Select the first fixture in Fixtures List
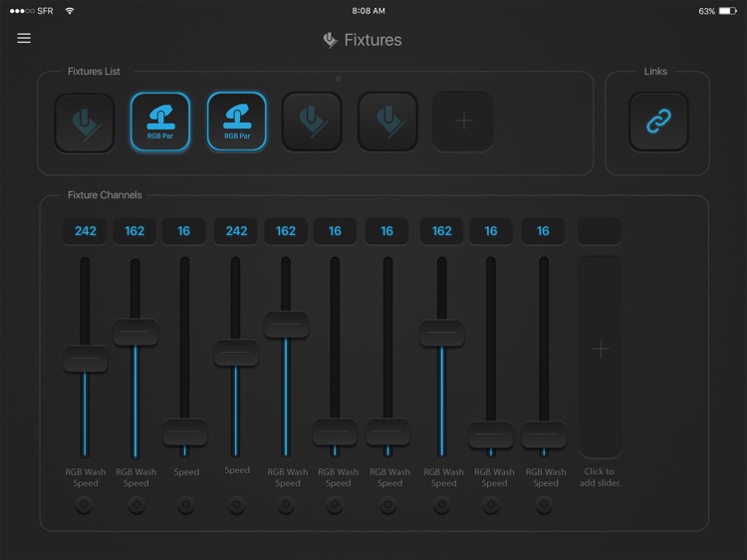 85,123
